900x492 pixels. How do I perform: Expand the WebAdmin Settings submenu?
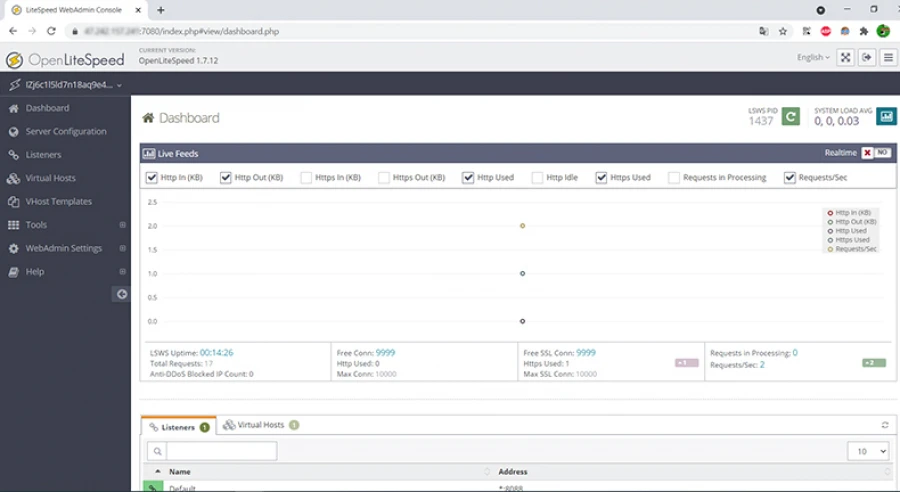[x=122, y=249]
